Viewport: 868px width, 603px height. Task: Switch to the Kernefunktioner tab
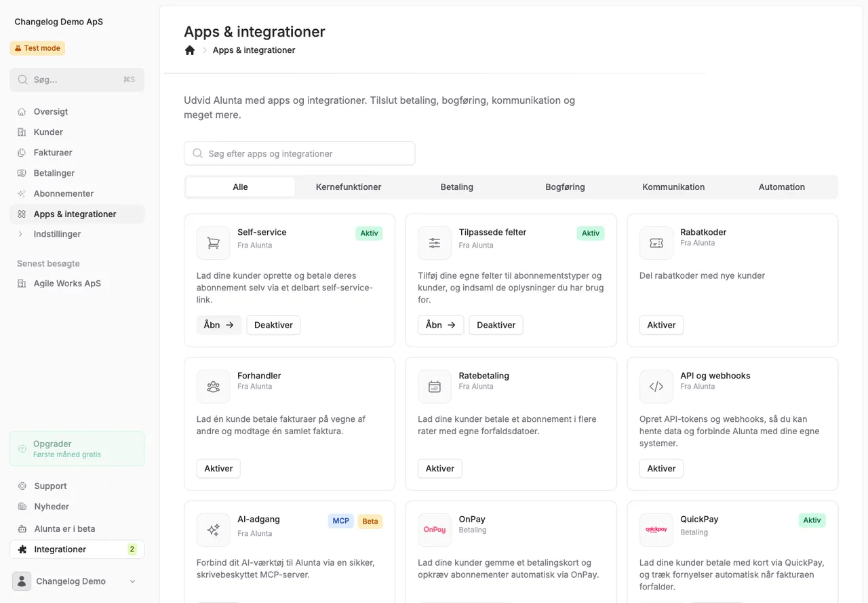(x=349, y=187)
